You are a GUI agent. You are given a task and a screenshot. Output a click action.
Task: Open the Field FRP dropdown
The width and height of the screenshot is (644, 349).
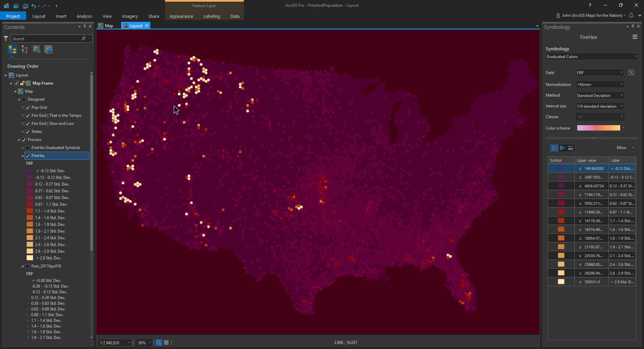pyautogui.click(x=600, y=72)
